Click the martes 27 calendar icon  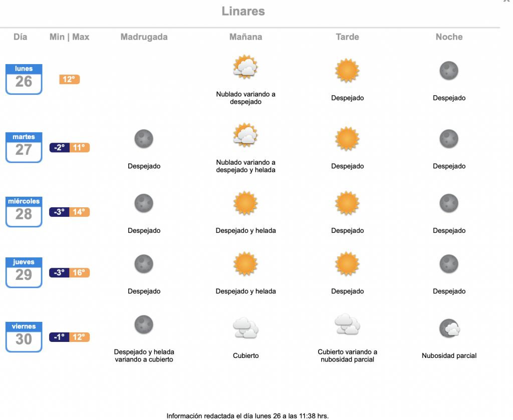click(24, 147)
